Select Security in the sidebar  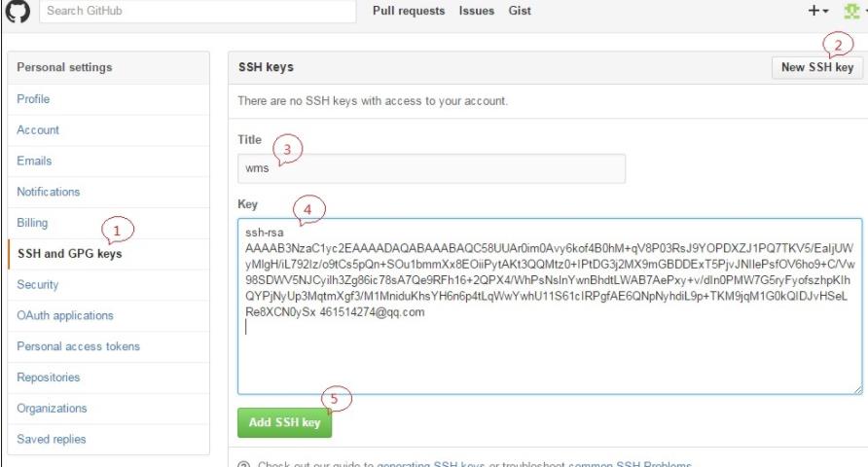coord(37,285)
